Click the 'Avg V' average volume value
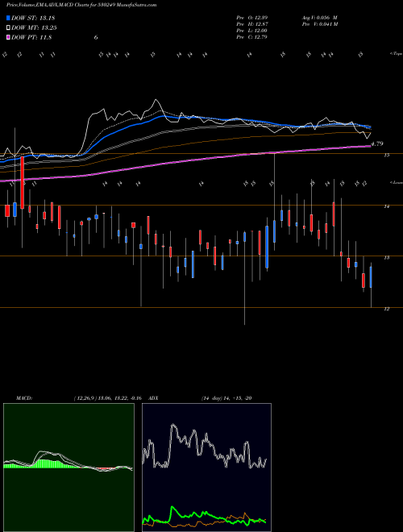Image resolution: width=403 pixels, height=532 pixels. (x=319, y=17)
